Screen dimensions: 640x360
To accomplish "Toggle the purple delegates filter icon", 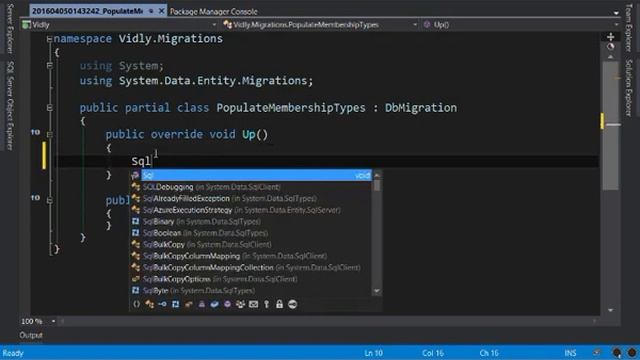I will [202, 304].
